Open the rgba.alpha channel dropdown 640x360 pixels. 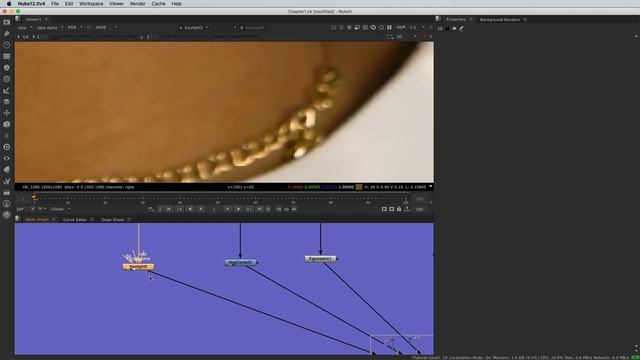point(49,27)
